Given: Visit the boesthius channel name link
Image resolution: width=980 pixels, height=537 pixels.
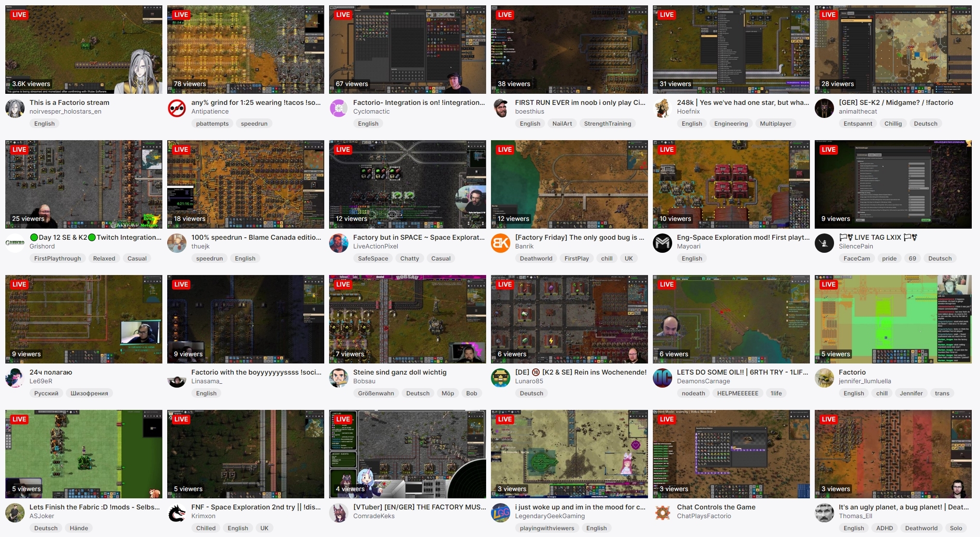Looking at the screenshot, I should (530, 112).
